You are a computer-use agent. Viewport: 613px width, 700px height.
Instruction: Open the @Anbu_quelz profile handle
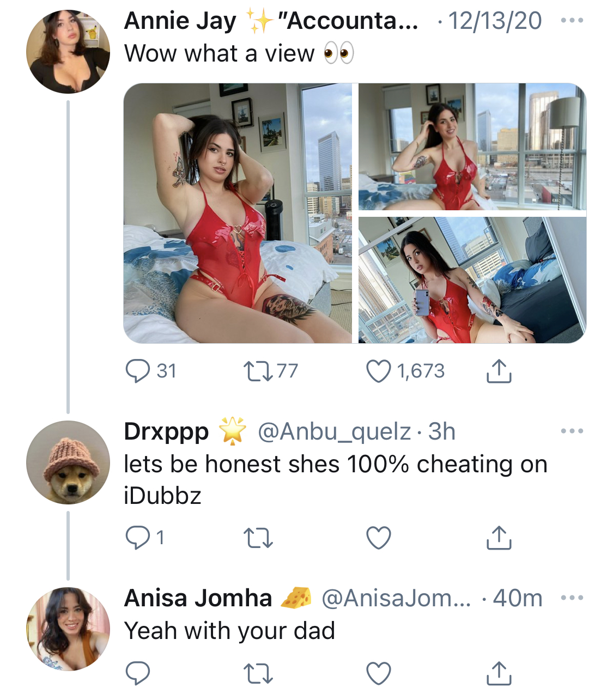tap(333, 432)
